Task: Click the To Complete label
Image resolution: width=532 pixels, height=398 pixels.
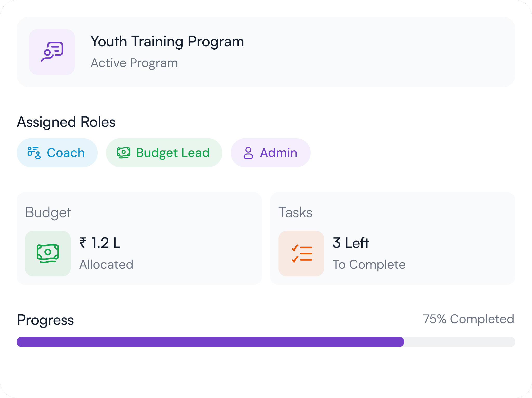Action: click(369, 264)
